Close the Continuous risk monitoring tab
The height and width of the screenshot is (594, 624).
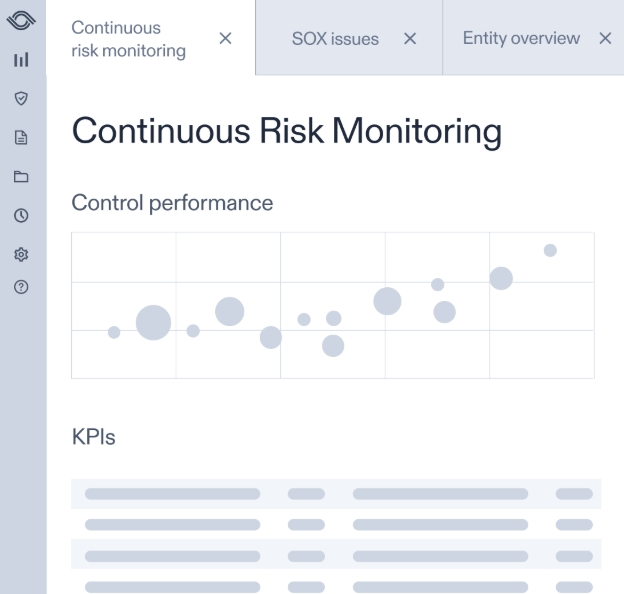[x=225, y=38]
